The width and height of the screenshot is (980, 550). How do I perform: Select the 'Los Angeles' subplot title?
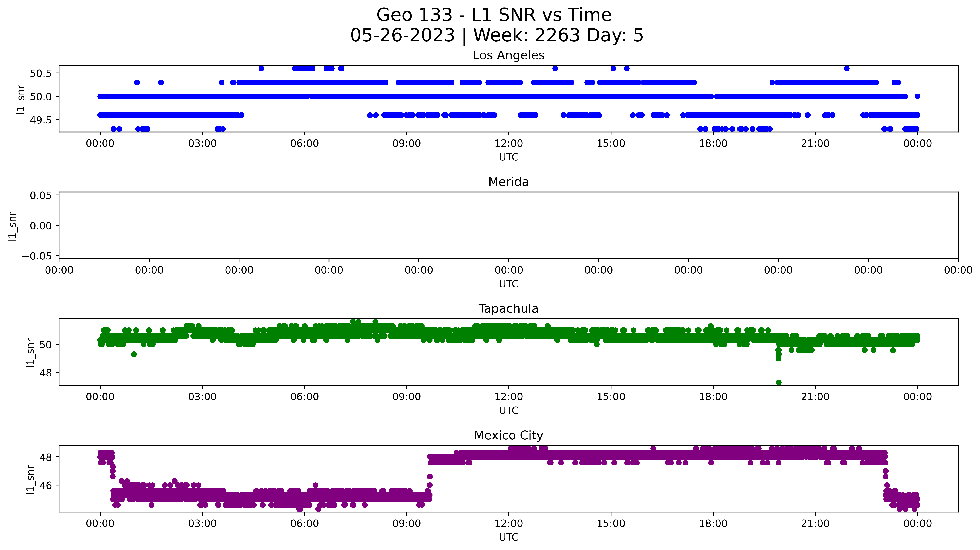point(509,55)
